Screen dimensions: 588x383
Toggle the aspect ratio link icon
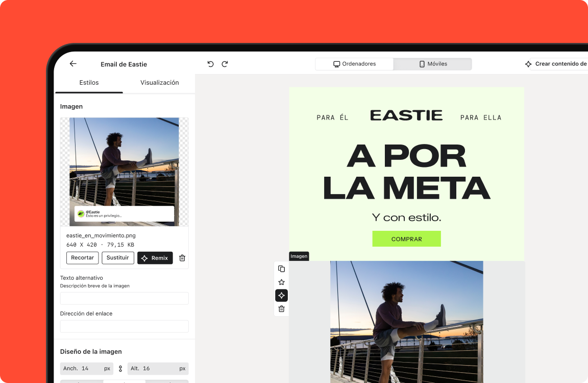pyautogui.click(x=120, y=368)
